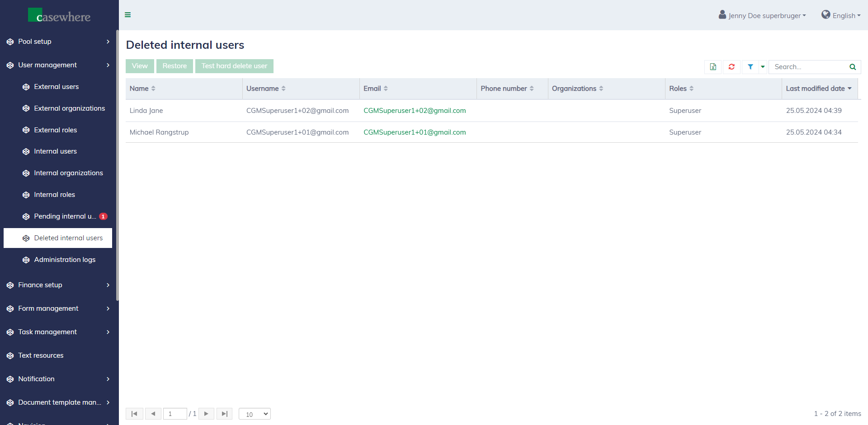The image size is (868, 425).
Task: Click the next page arrow
Action: [x=206, y=414]
